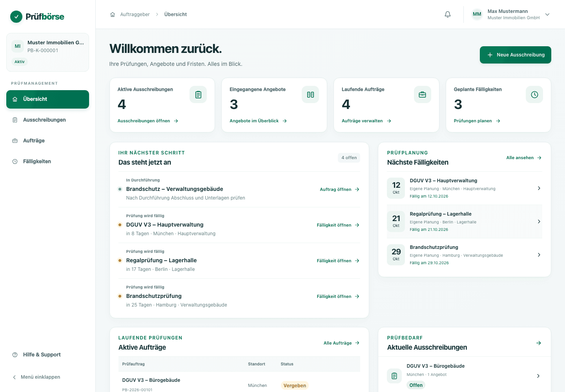Open the DGUV V3 – Bürogebäude tender chevron

click(538, 376)
